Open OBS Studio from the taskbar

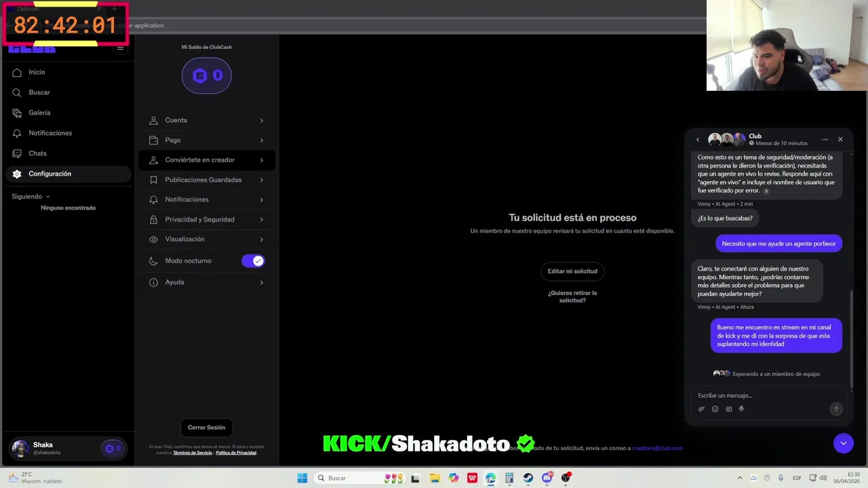[x=566, y=478]
